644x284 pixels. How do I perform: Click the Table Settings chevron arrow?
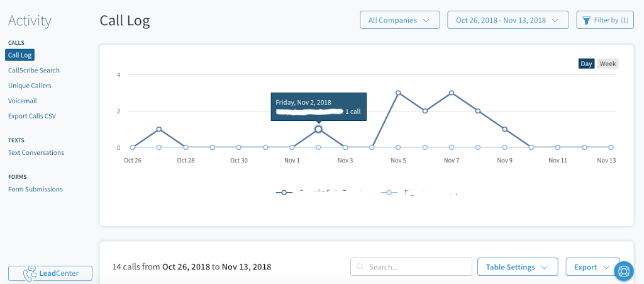(545, 267)
